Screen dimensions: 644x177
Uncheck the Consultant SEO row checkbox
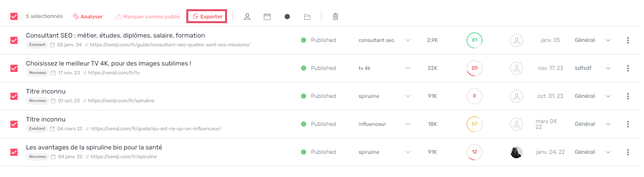tap(14, 40)
